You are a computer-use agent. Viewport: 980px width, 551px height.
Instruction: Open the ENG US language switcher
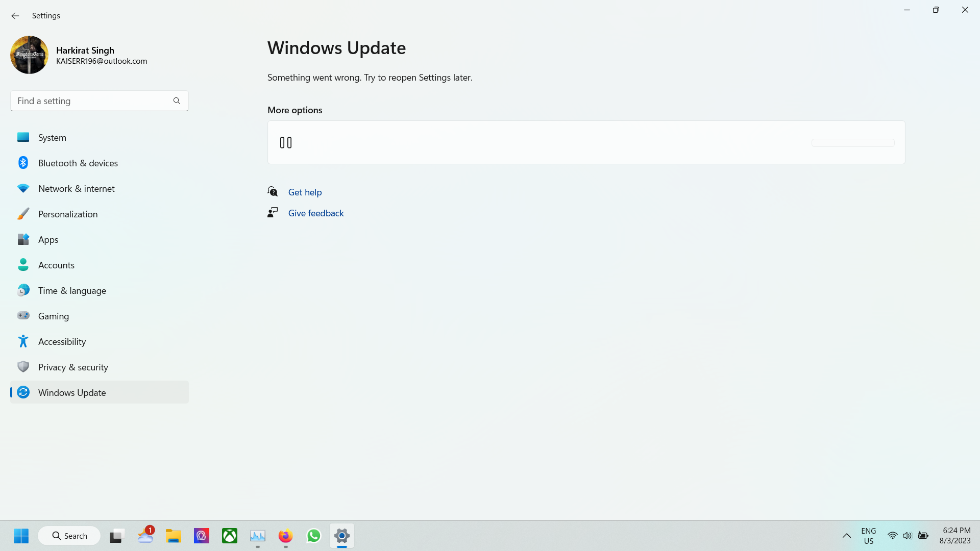(868, 536)
